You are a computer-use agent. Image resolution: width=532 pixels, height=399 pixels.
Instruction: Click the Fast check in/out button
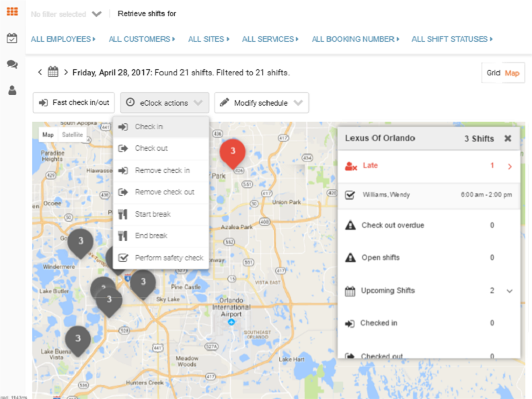pyautogui.click(x=75, y=103)
